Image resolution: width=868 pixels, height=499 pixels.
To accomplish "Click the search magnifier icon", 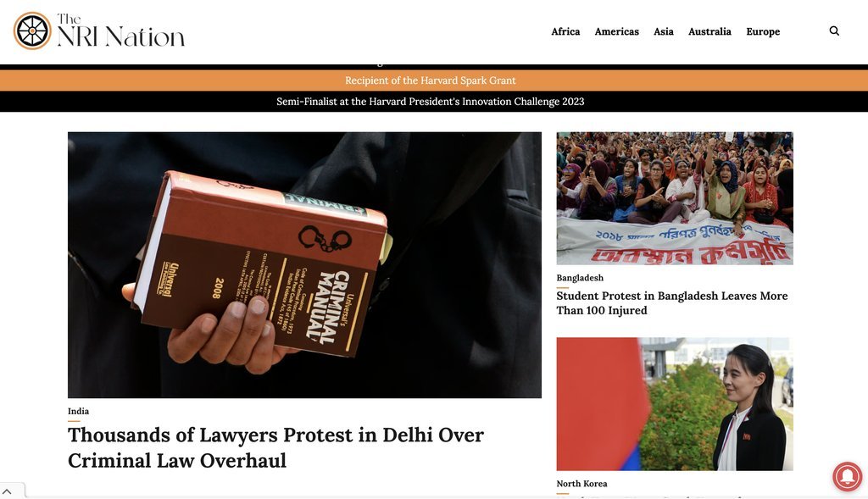I will coord(834,31).
